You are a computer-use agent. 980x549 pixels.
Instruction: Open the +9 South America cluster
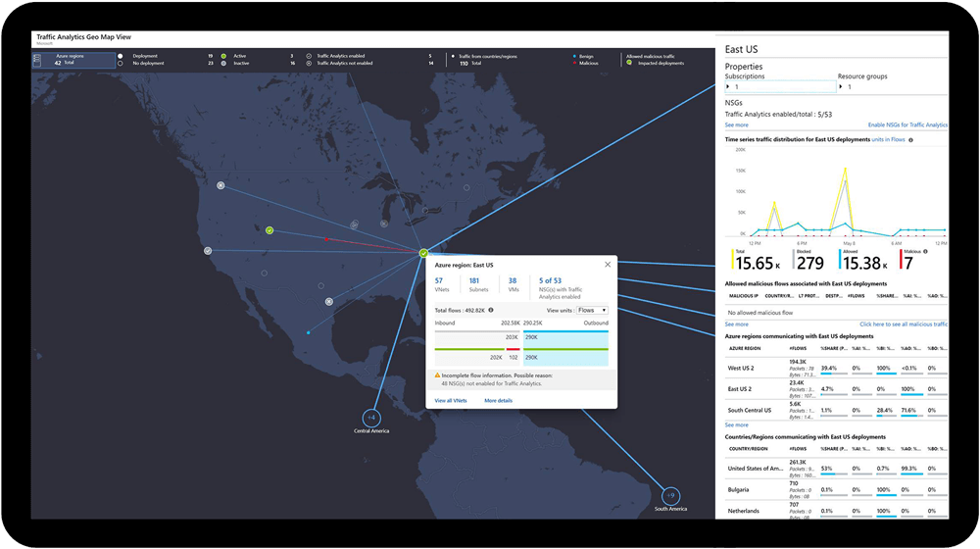(670, 496)
